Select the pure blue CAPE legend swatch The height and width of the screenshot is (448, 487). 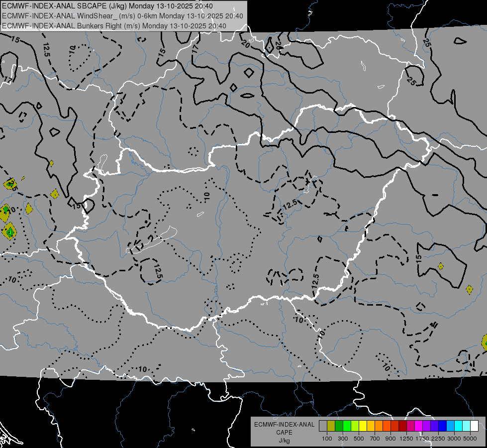[x=443, y=426]
